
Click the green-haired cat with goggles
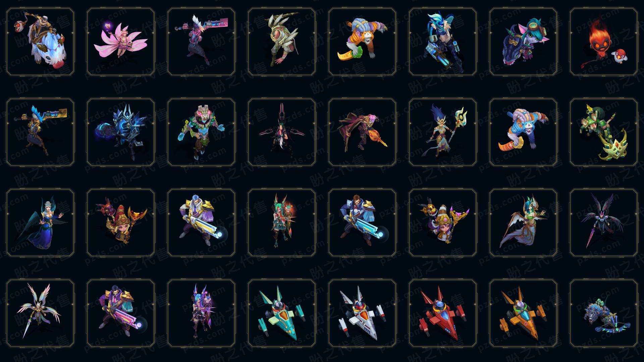(523, 42)
